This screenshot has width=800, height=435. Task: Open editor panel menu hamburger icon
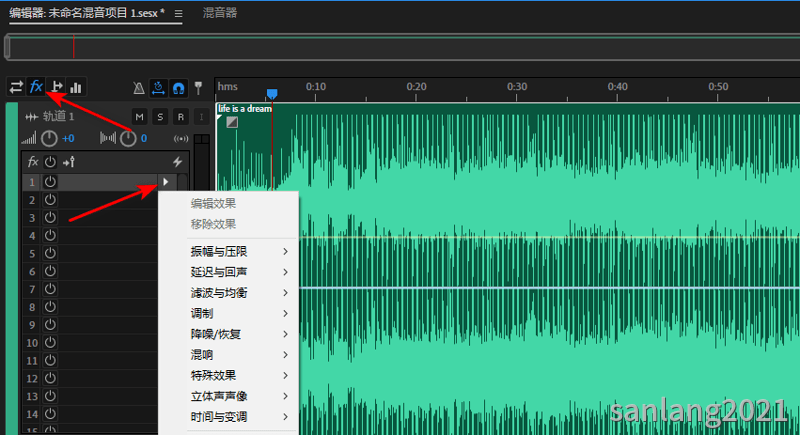tap(178, 14)
